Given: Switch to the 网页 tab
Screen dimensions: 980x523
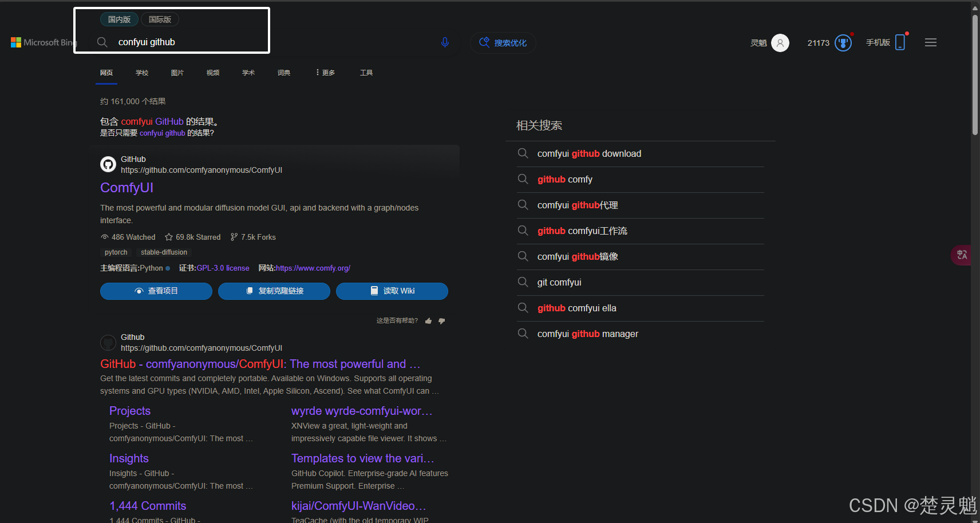Looking at the screenshot, I should pyautogui.click(x=106, y=73).
